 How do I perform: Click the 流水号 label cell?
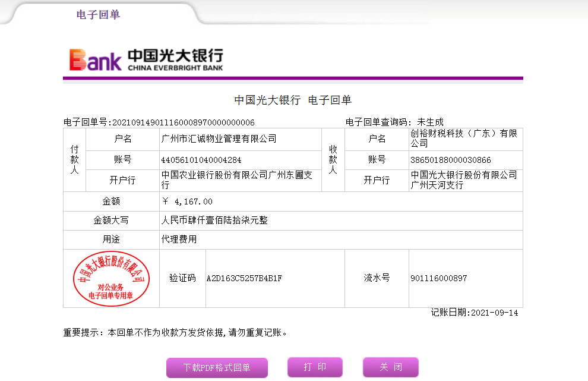[377, 278]
